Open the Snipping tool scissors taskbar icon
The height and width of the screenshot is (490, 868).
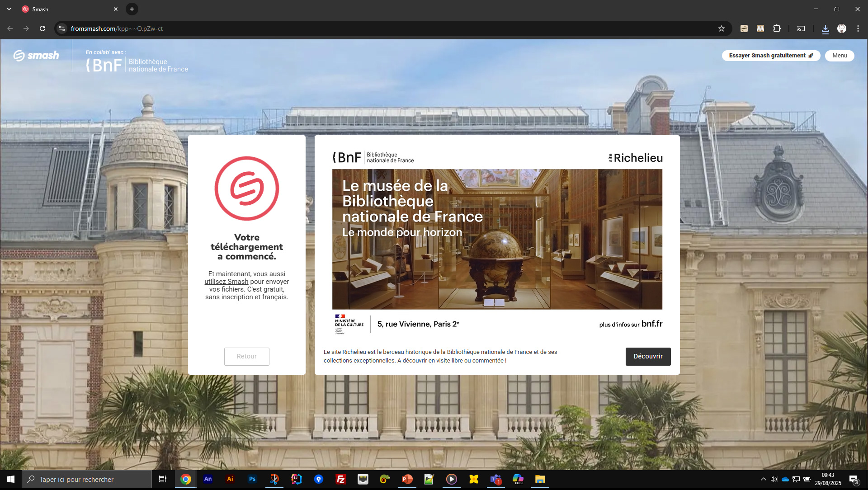[x=274, y=479]
